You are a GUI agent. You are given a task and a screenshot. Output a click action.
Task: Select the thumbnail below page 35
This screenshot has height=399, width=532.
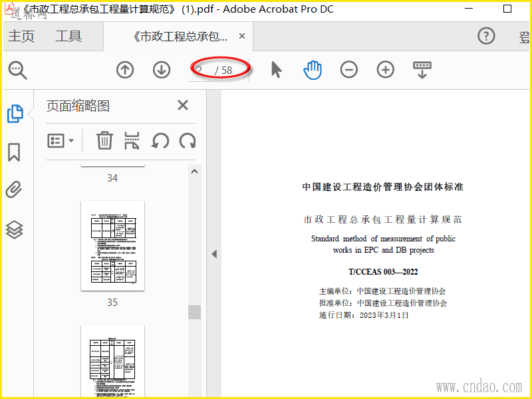pyautogui.click(x=112, y=361)
